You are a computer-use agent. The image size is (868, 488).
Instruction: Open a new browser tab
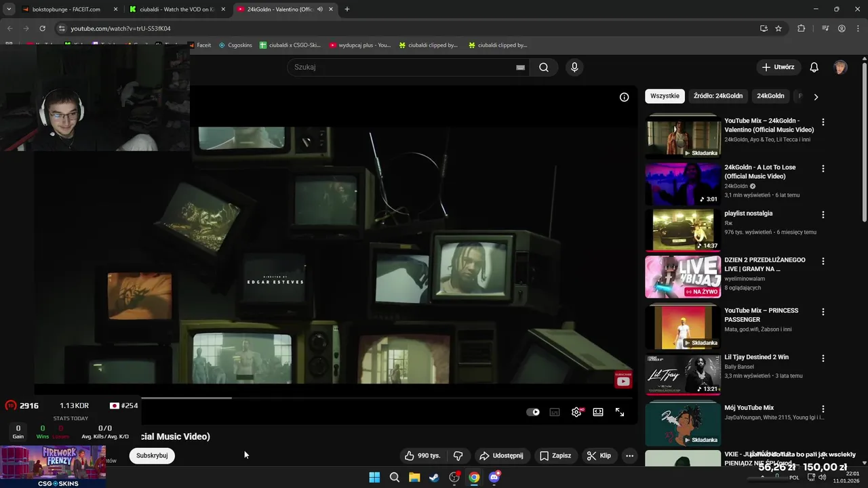347,9
